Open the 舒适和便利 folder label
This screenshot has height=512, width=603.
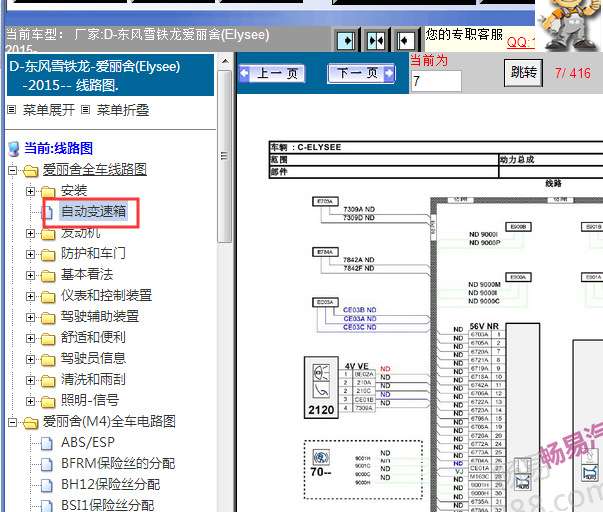click(93, 338)
